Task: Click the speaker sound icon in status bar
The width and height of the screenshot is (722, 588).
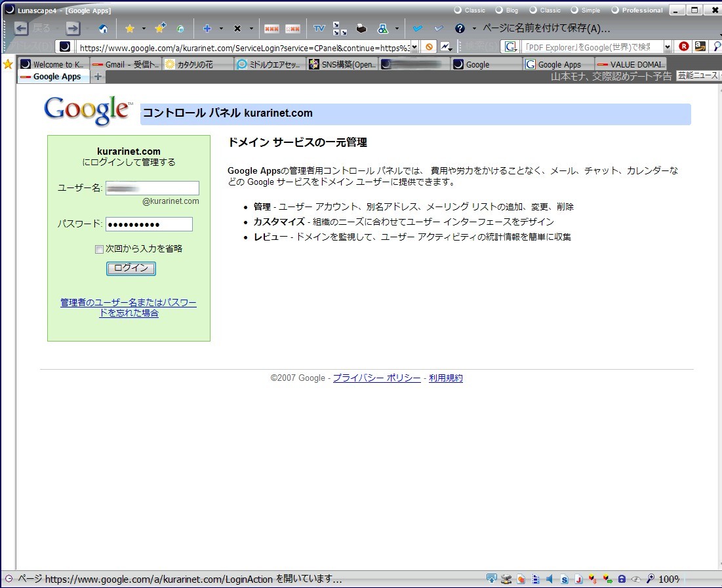Action: coord(550,579)
